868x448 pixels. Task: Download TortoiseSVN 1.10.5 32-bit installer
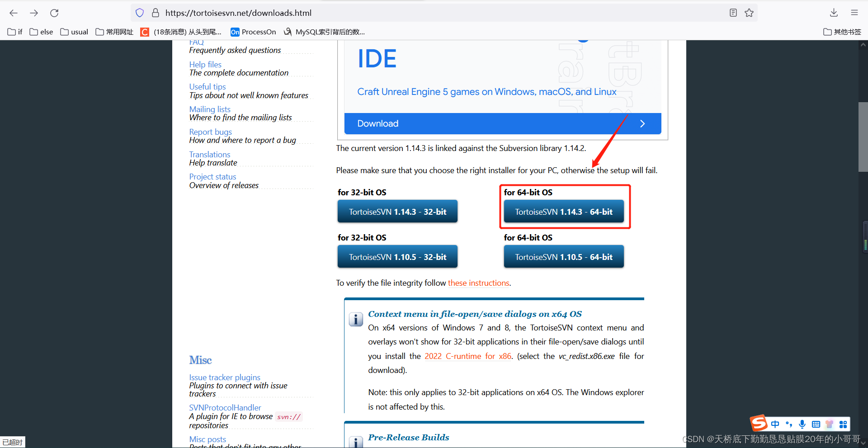coord(397,257)
